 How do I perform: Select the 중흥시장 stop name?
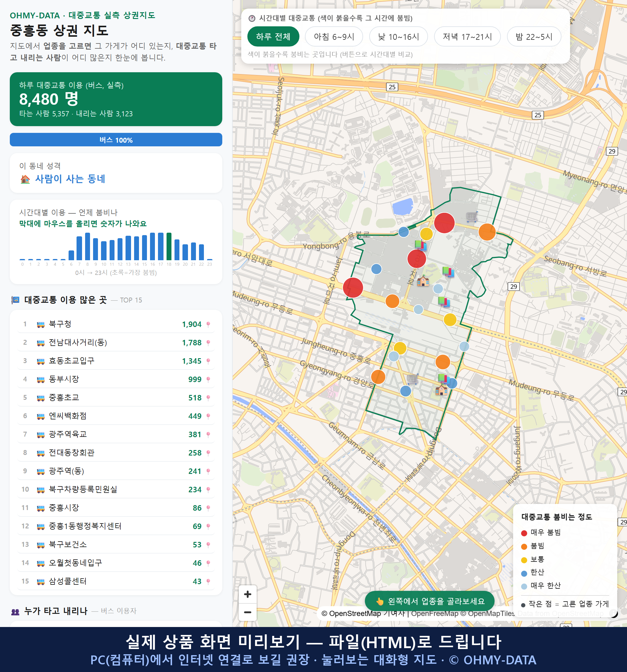tap(64, 507)
